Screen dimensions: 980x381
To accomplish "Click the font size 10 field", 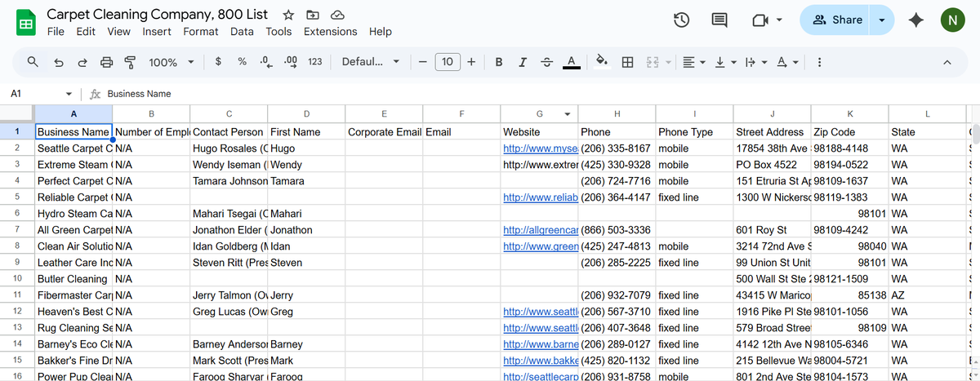I will [447, 61].
